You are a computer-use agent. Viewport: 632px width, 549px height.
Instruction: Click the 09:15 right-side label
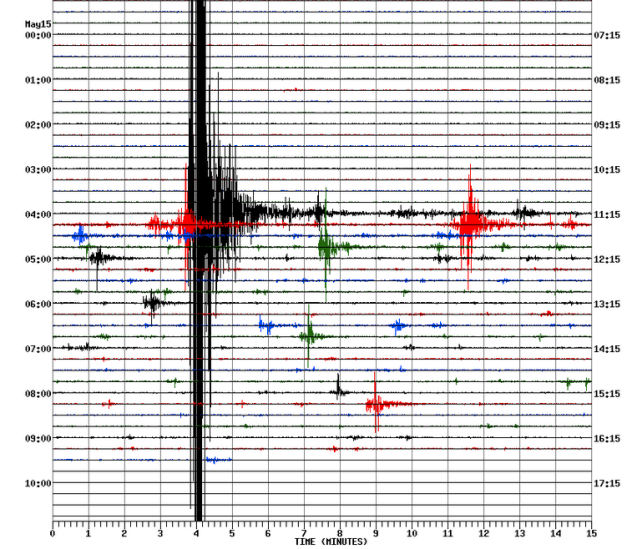[x=607, y=125]
